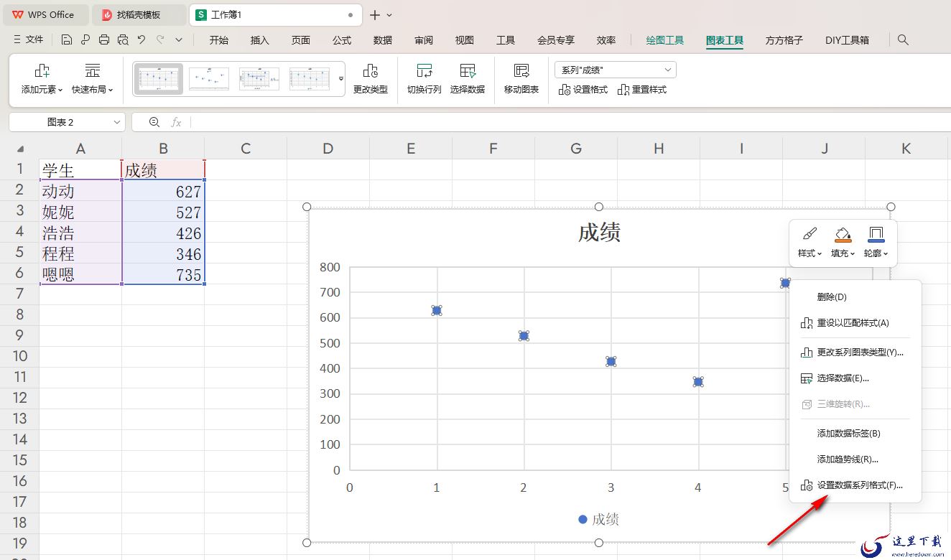Click the zoom magnifier beside the formula bar
The image size is (951, 560).
pyautogui.click(x=154, y=122)
